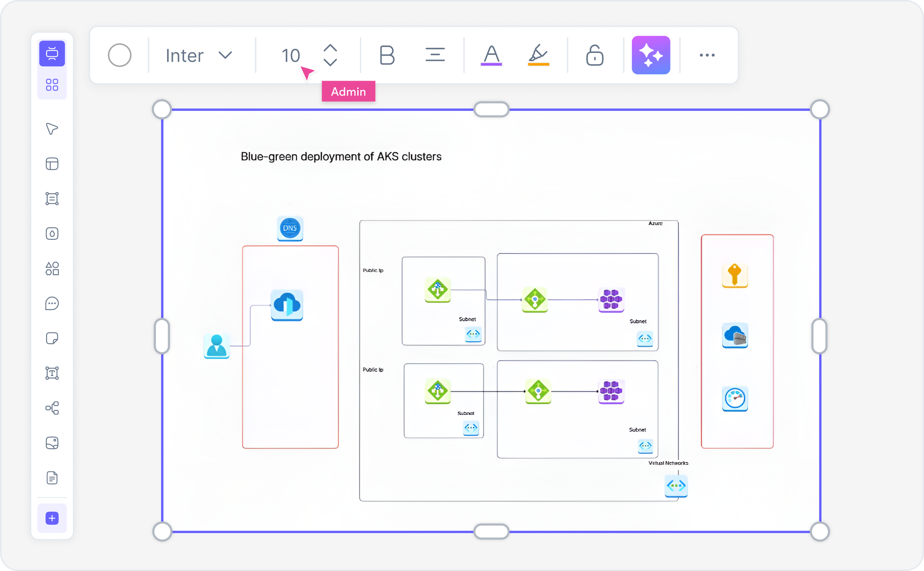Choose the layout template tool

point(52,164)
